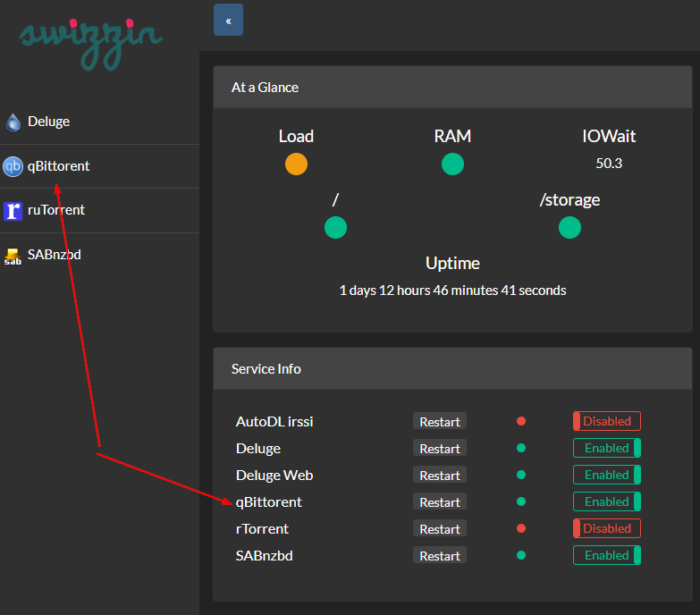Image resolution: width=700 pixels, height=615 pixels.
Task: Click the Deluge Web service name
Action: 274,475
